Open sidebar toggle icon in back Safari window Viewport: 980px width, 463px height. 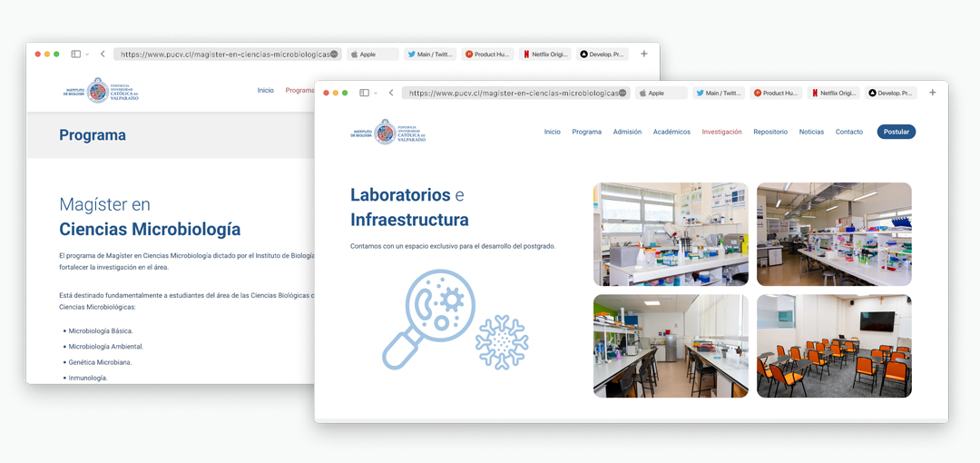click(x=75, y=54)
